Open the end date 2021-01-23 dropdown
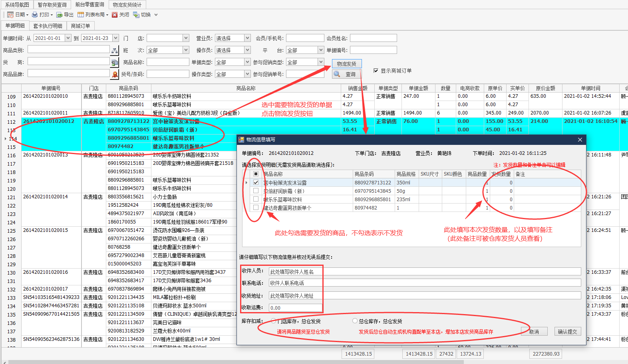Viewport: 628px width, 364px height. click(115, 38)
